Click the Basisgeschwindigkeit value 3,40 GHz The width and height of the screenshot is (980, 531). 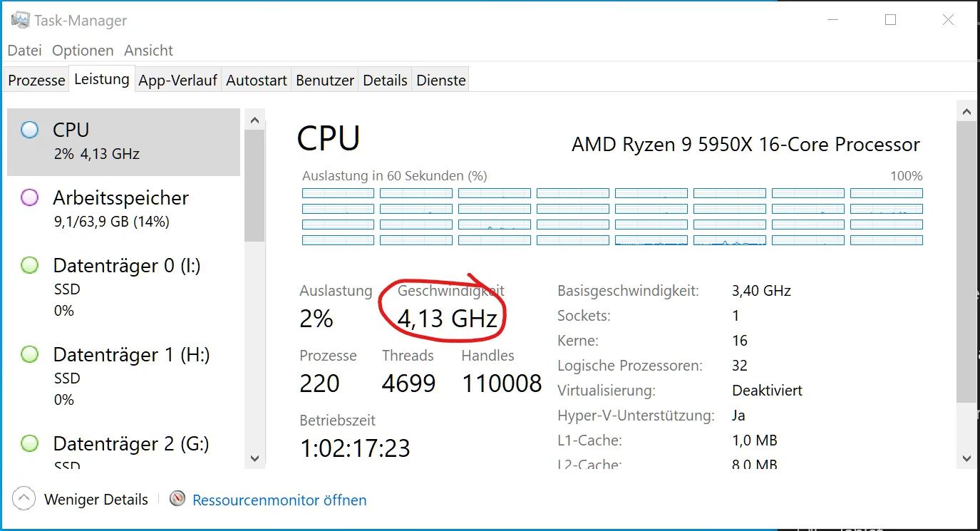[761, 291]
